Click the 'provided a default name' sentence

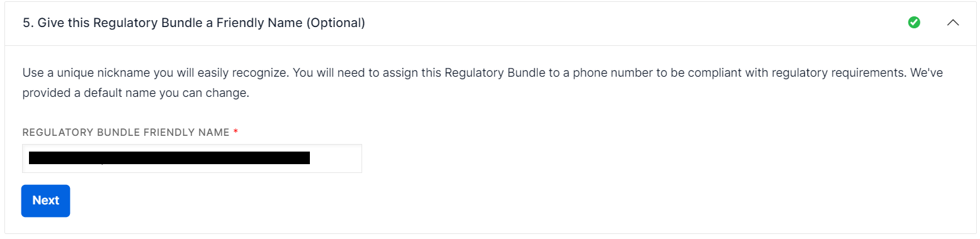coord(136,93)
